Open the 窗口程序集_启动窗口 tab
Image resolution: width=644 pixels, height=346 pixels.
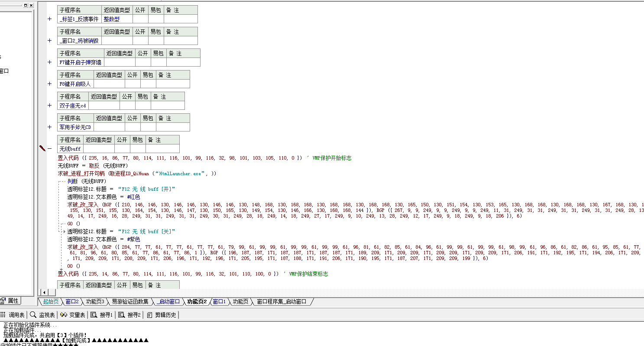coord(282,301)
